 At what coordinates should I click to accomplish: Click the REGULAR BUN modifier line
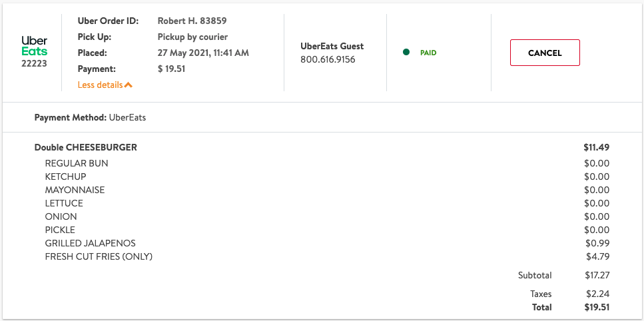(77, 163)
